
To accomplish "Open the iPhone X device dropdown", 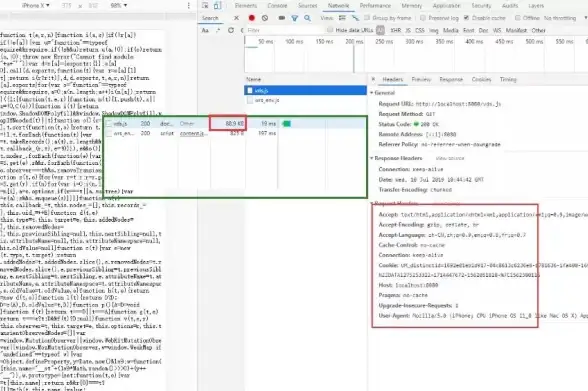I will [x=36, y=6].
